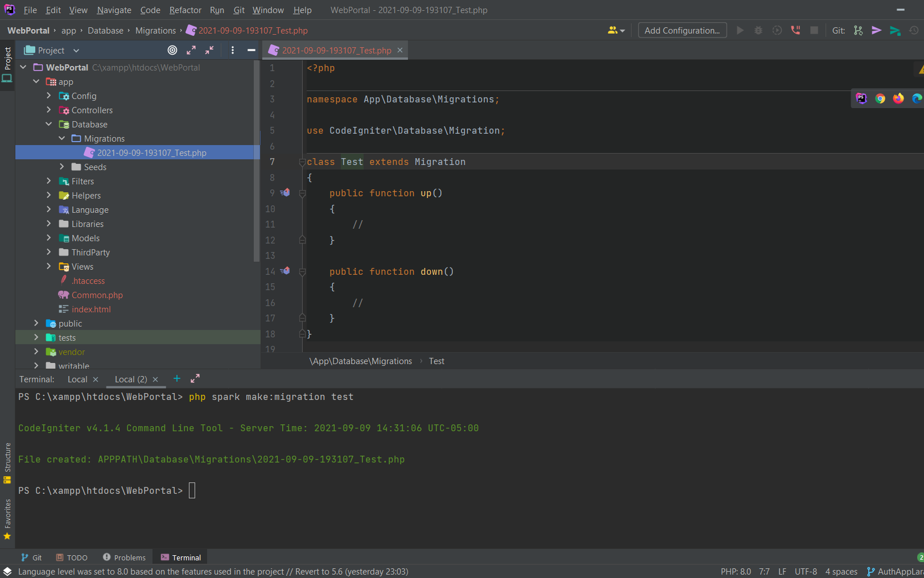The width and height of the screenshot is (924, 578).
Task: Collapse the Database folder
Action: click(49, 124)
